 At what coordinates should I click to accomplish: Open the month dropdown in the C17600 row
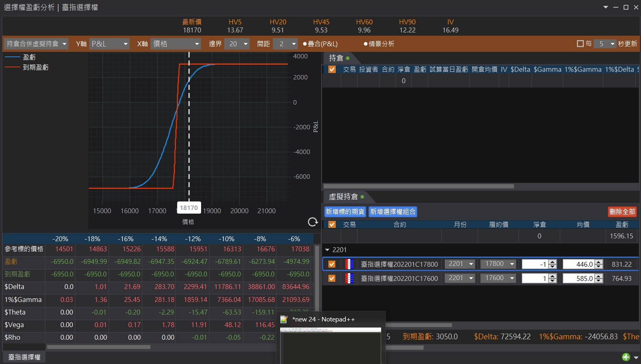[460, 278]
